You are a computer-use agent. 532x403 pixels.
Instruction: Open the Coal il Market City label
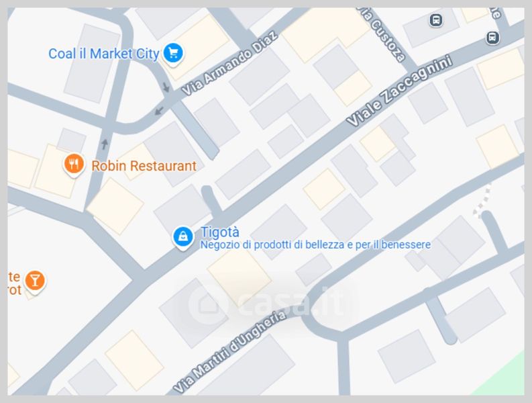coord(104,54)
